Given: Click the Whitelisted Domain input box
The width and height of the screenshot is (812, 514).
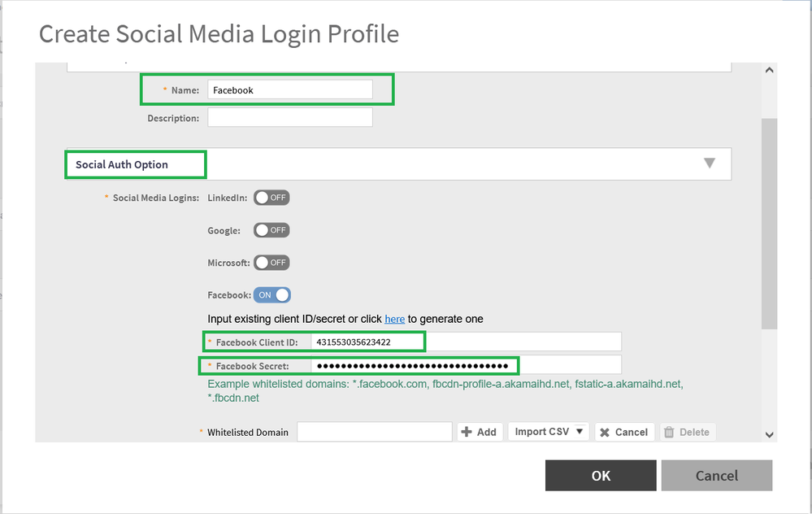Looking at the screenshot, I should click(374, 432).
